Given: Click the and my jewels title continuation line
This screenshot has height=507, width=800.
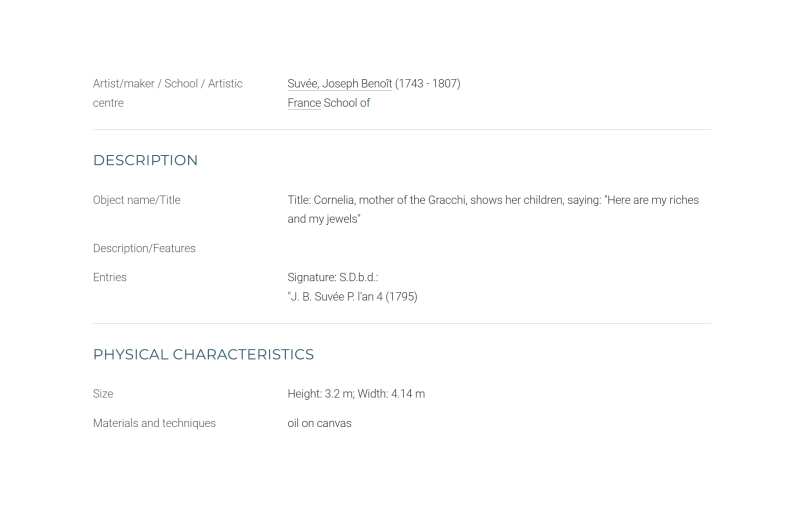Looking at the screenshot, I should coord(323,219).
